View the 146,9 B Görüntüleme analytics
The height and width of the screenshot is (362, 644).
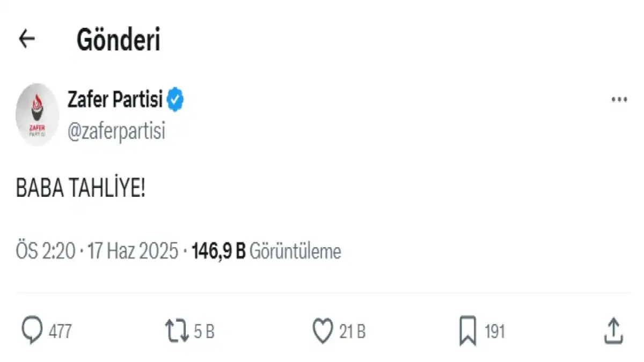tap(266, 251)
